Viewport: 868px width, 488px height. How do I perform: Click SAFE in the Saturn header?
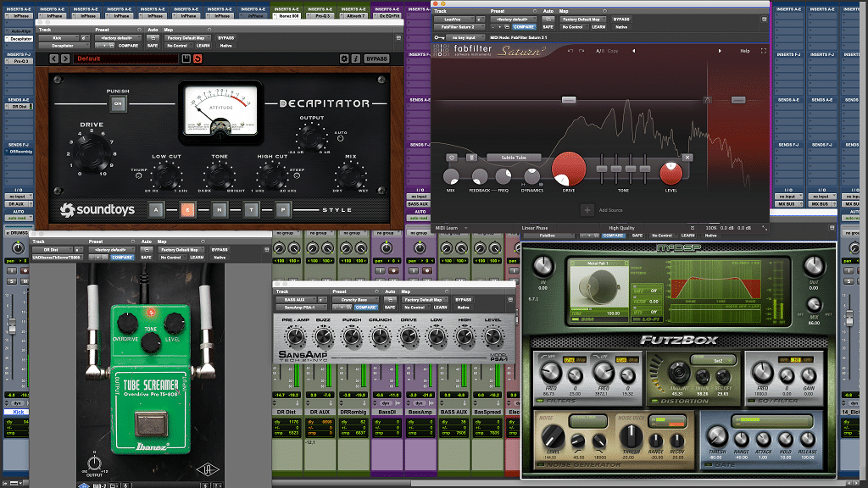click(x=548, y=27)
